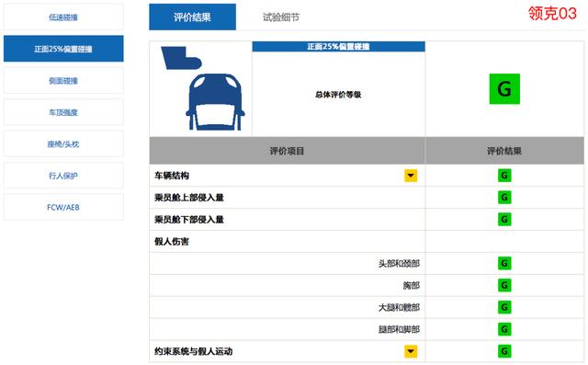The width and height of the screenshot is (588, 365).
Task: Click the G badge for 腿部和脚部
Action: (504, 329)
